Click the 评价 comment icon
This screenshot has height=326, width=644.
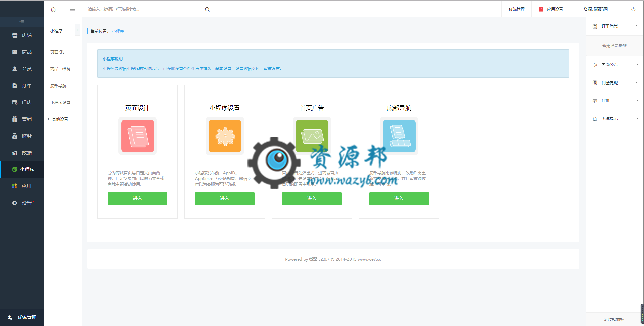tap(595, 101)
